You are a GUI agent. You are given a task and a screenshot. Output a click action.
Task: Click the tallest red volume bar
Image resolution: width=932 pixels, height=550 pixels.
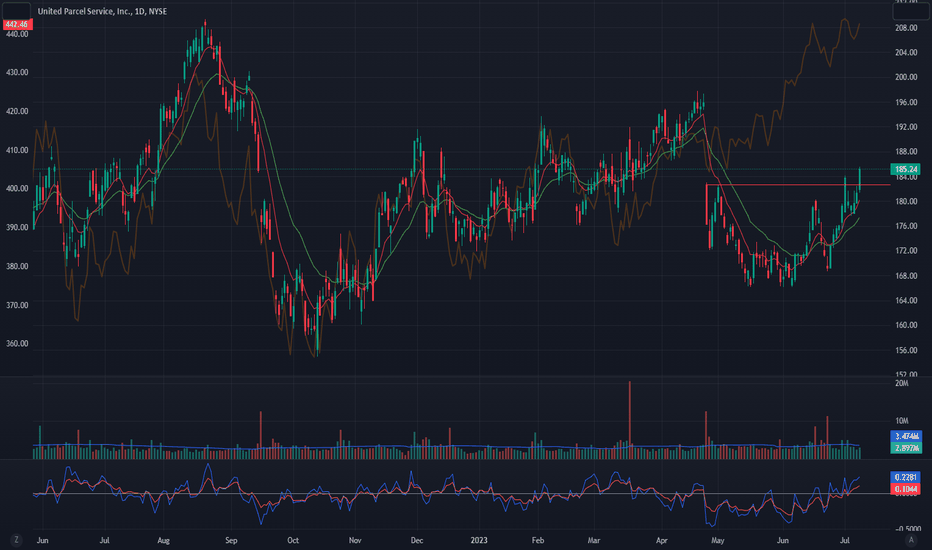pos(630,420)
